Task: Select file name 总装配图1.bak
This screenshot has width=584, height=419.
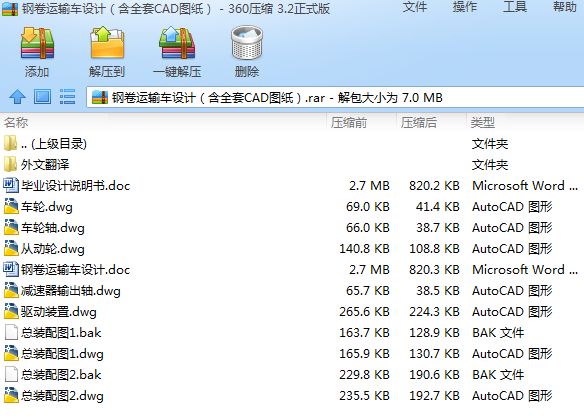Action: tap(61, 333)
